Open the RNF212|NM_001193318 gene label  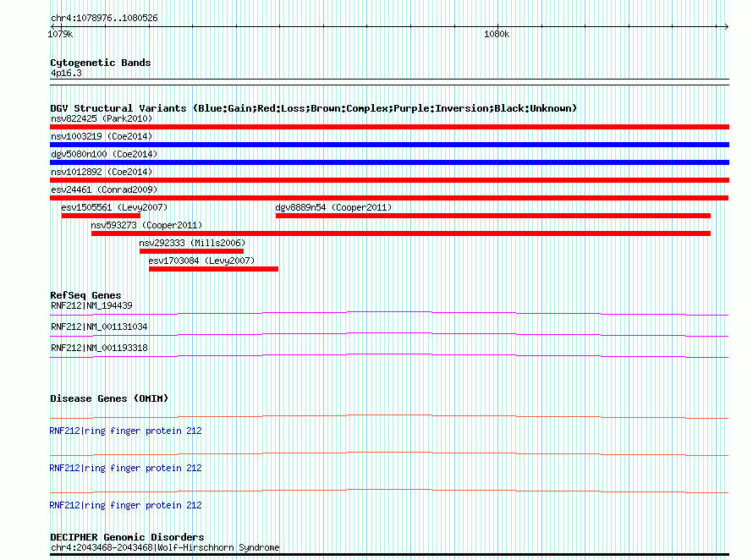pos(99,348)
